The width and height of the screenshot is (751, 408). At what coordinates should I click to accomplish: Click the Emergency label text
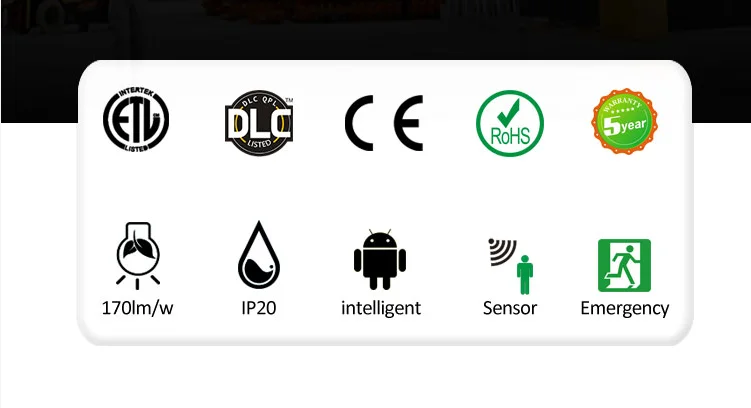(625, 309)
